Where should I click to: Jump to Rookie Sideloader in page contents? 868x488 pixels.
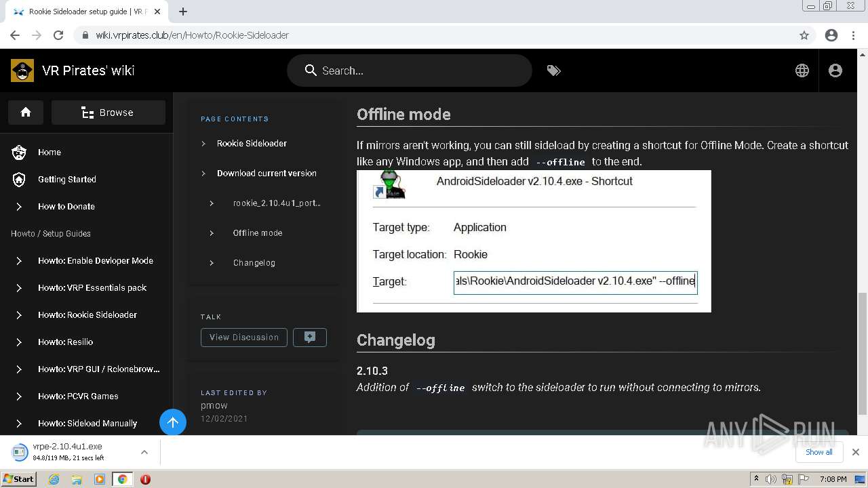(x=252, y=144)
